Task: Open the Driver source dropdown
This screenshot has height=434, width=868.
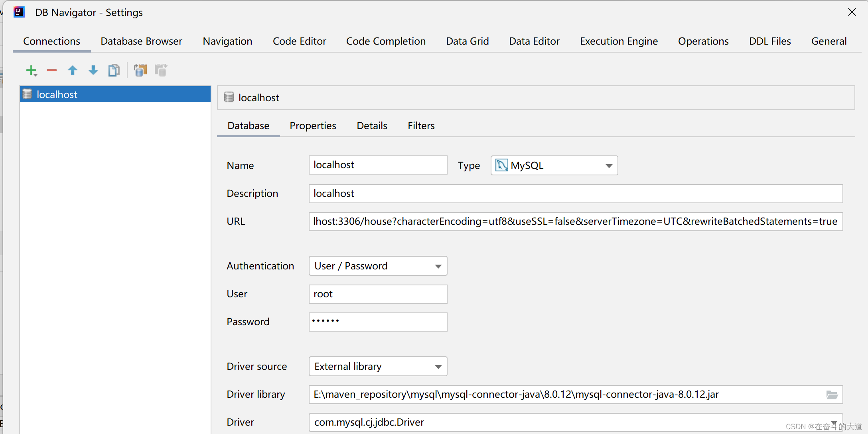Action: pyautogui.click(x=438, y=366)
